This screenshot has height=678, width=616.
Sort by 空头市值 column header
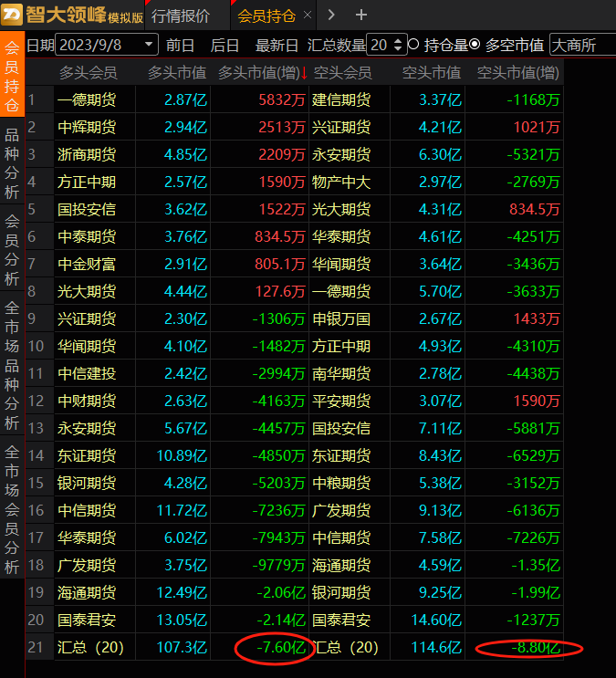(432, 73)
